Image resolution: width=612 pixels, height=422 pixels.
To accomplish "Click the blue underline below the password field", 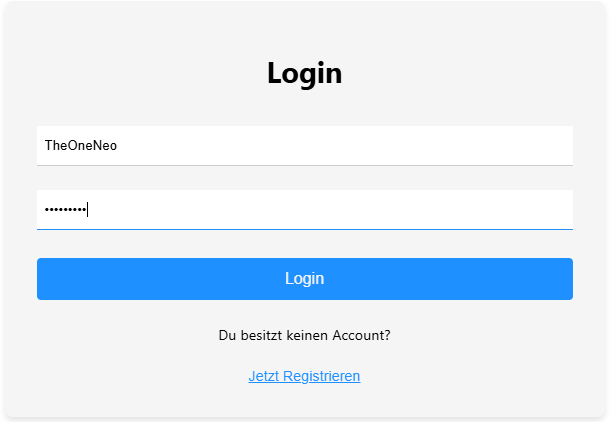I will point(305,230).
